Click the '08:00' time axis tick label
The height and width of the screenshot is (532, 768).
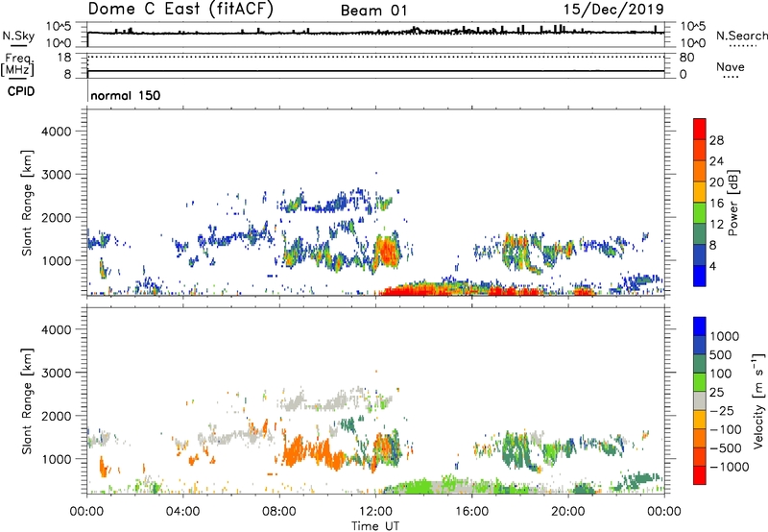pos(279,512)
